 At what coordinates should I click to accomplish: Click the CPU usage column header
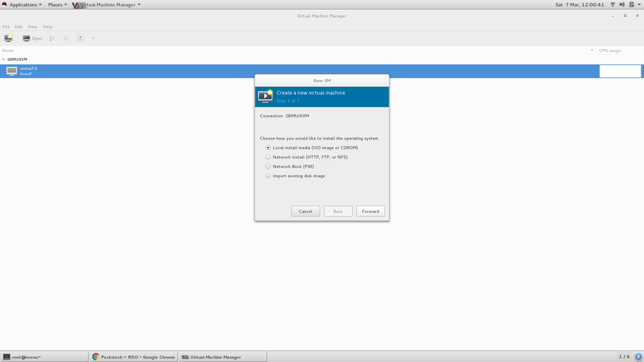coord(619,50)
